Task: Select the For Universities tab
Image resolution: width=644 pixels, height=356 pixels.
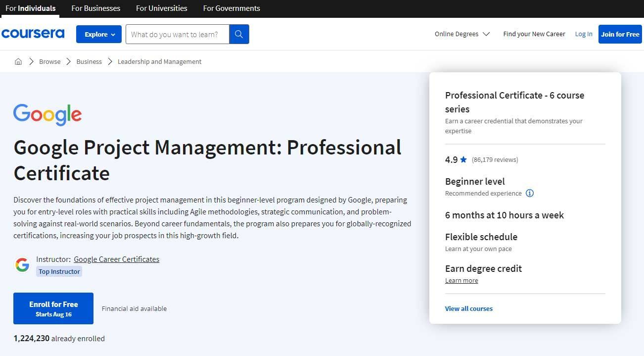Action: (161, 8)
